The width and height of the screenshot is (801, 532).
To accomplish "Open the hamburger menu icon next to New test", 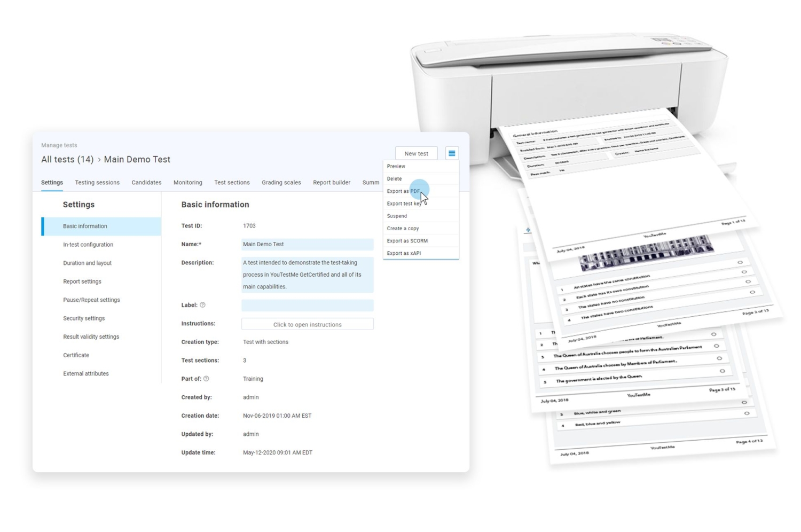I will (x=451, y=153).
